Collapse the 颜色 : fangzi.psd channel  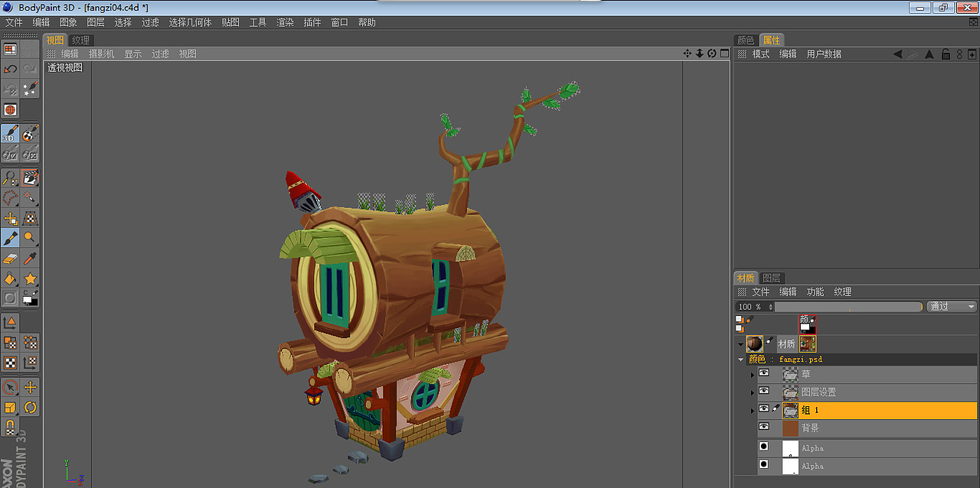point(740,359)
